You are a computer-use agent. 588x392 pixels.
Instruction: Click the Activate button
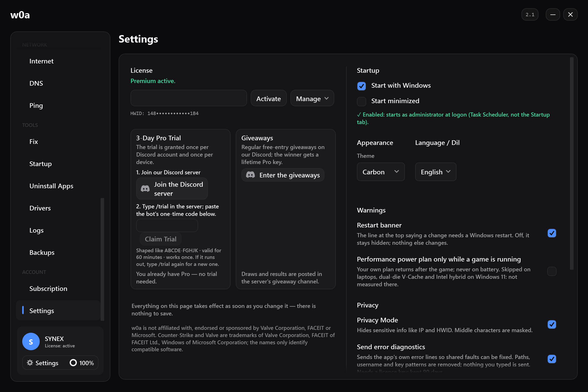268,98
